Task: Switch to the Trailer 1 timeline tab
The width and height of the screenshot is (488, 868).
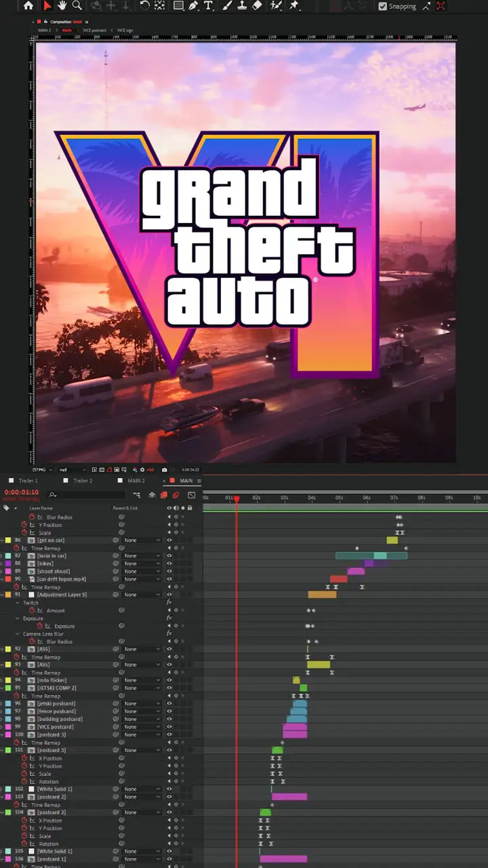Action: [28, 481]
